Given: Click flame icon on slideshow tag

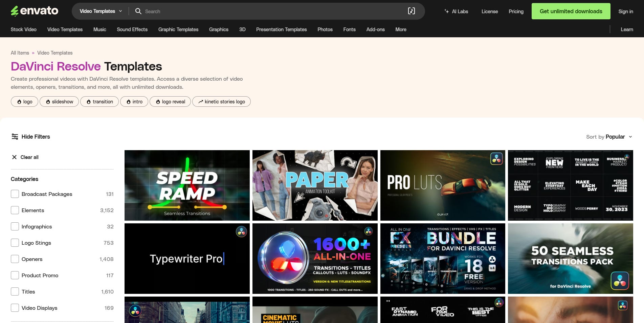Looking at the screenshot, I should [48, 102].
